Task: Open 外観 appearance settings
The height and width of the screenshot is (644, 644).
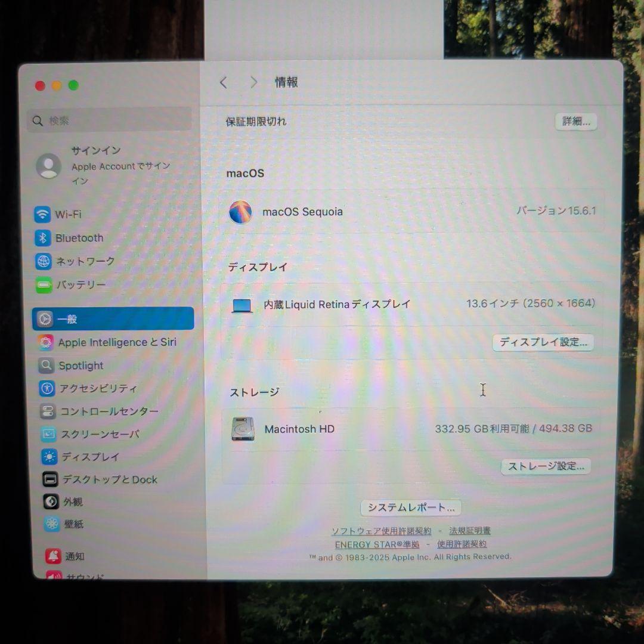Action: click(73, 501)
